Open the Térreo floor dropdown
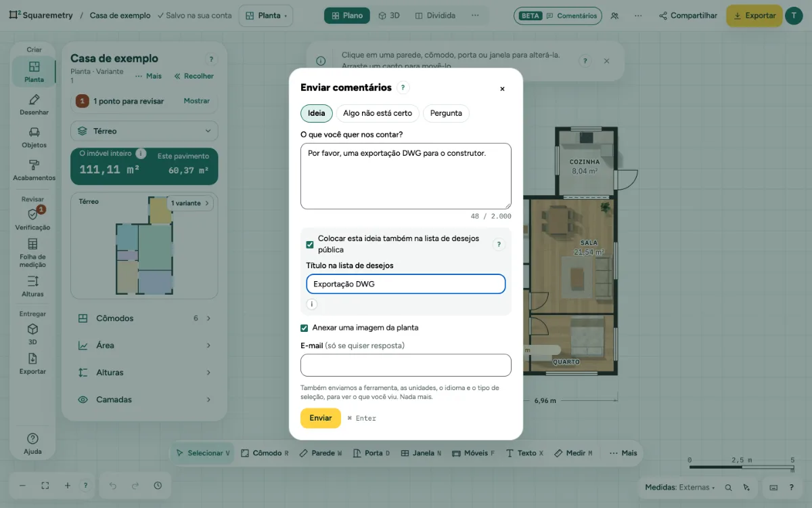 (144, 131)
